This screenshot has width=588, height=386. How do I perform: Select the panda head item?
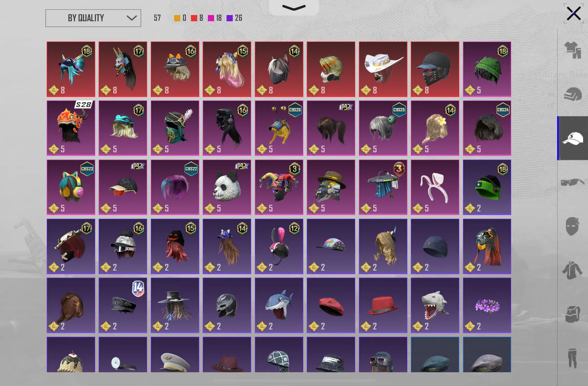[227, 187]
